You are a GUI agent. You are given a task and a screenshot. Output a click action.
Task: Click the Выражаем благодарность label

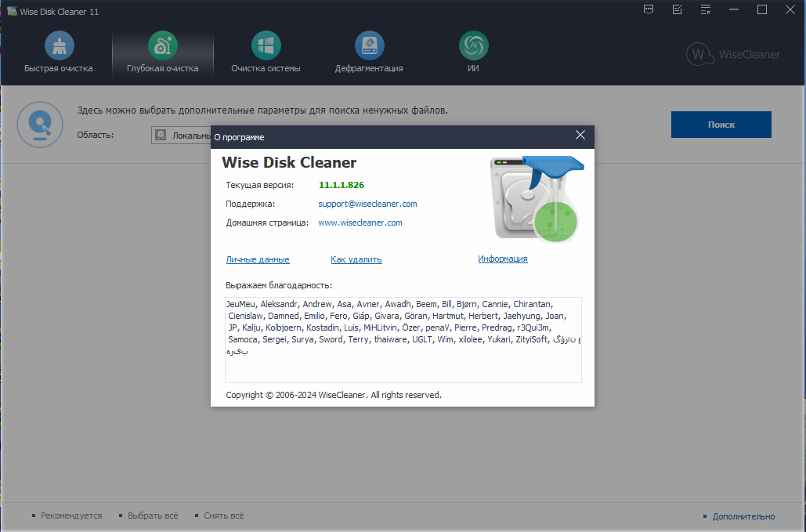pos(279,285)
